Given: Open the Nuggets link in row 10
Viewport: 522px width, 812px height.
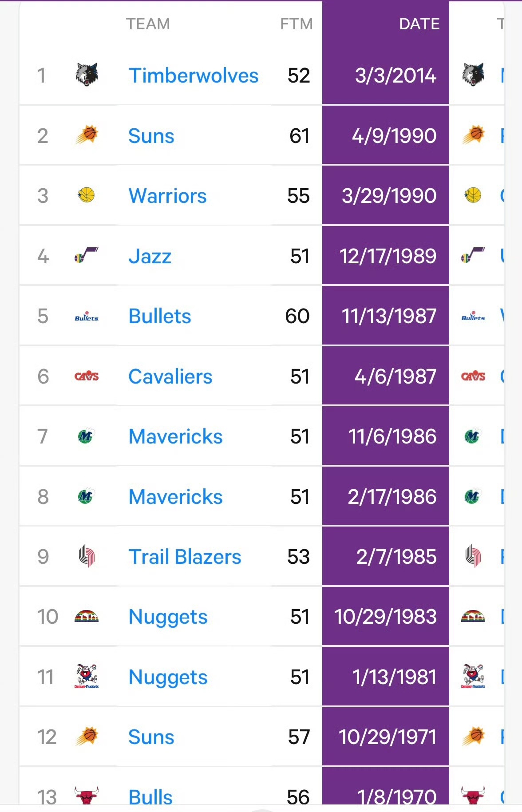Looking at the screenshot, I should click(168, 617).
